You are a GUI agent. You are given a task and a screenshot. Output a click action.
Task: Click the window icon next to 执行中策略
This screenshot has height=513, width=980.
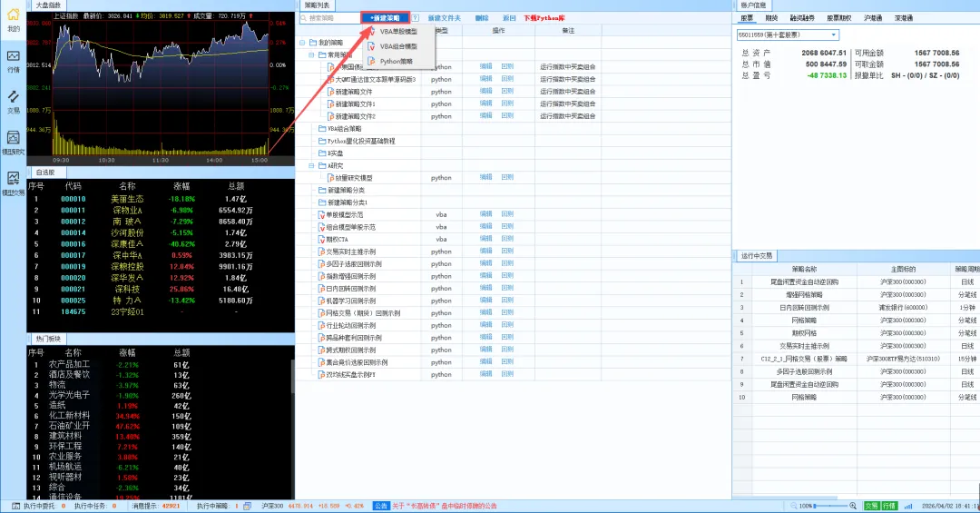coord(248,506)
